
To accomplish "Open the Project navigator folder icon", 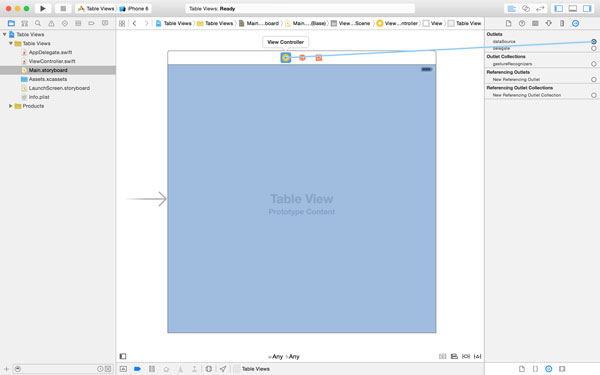I will click(x=11, y=23).
